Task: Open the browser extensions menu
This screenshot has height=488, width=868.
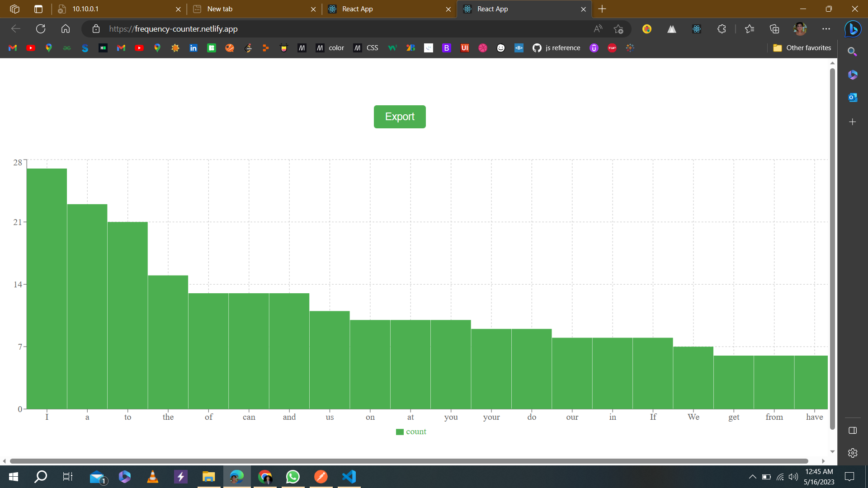Action: (722, 29)
